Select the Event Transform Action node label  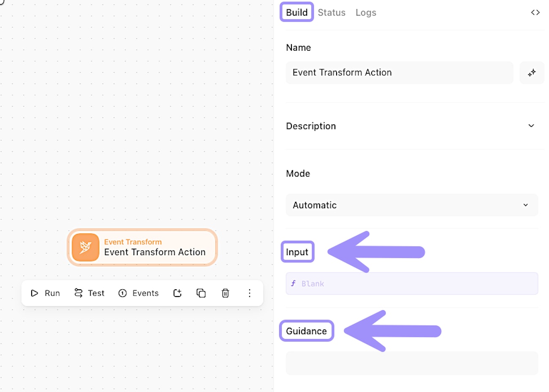point(155,252)
